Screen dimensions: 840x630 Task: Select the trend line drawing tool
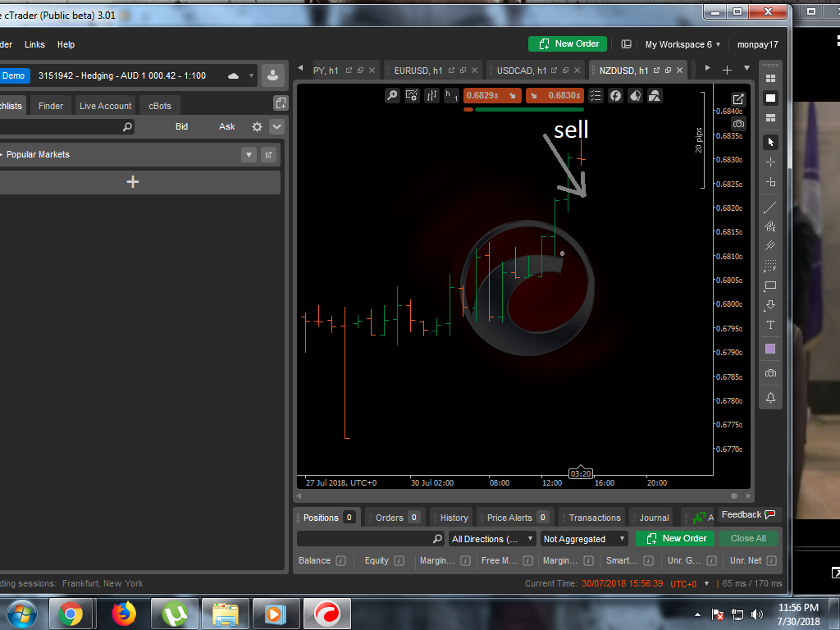770,207
